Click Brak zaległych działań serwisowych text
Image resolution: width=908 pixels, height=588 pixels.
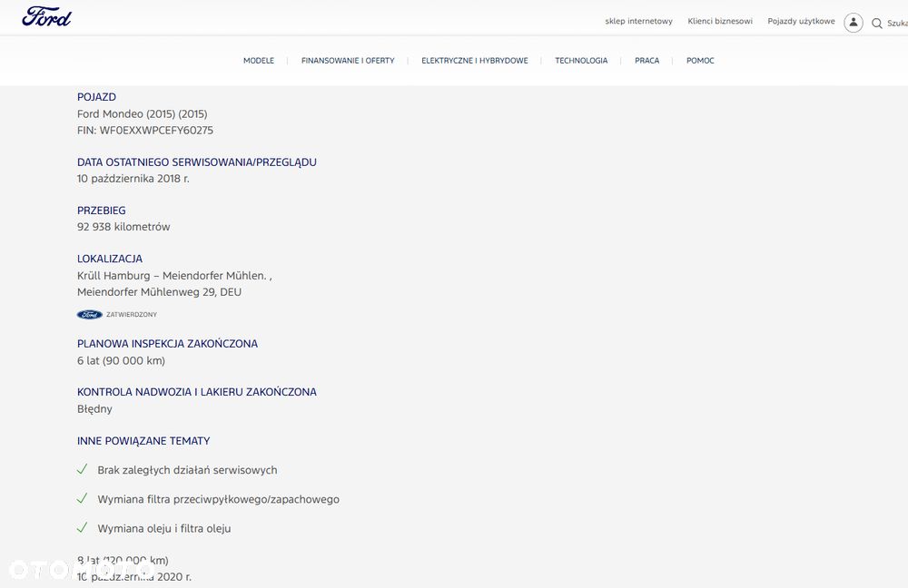coord(188,471)
